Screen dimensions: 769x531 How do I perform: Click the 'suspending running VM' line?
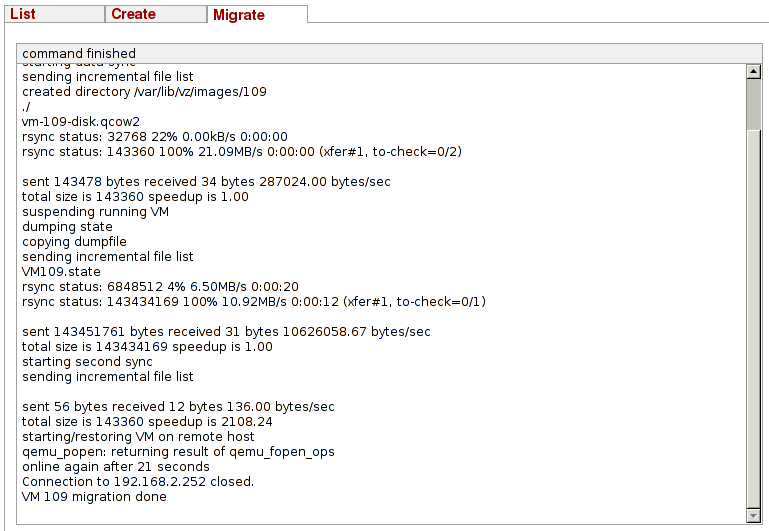[95, 212]
